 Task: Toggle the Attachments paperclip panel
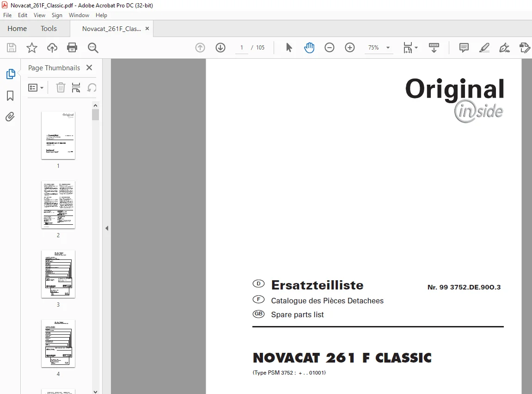10,117
